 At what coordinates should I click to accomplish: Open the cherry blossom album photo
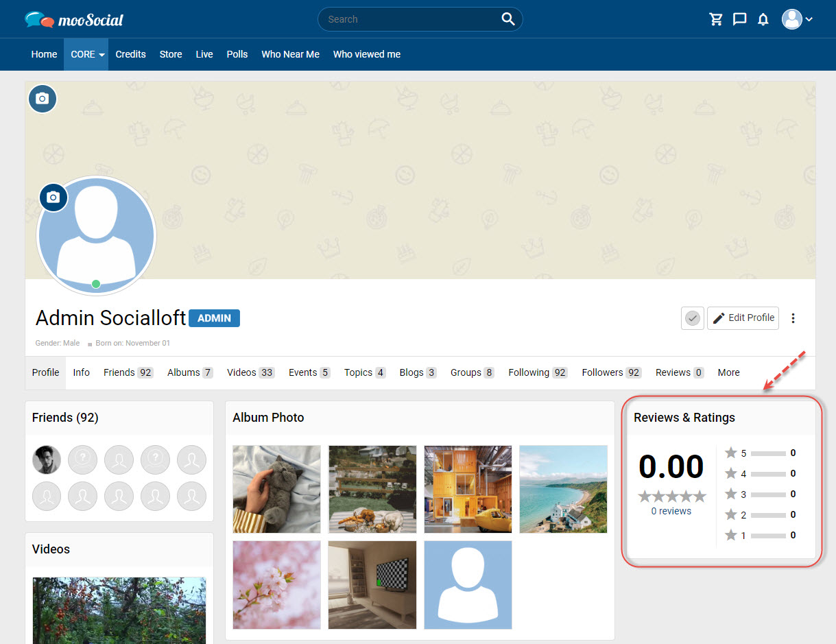coord(276,585)
